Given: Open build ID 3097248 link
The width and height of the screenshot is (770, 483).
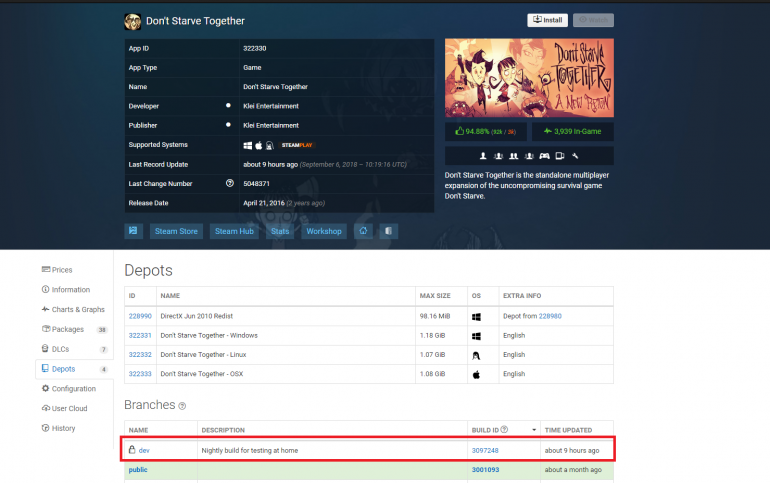Looking at the screenshot, I should coord(485,450).
